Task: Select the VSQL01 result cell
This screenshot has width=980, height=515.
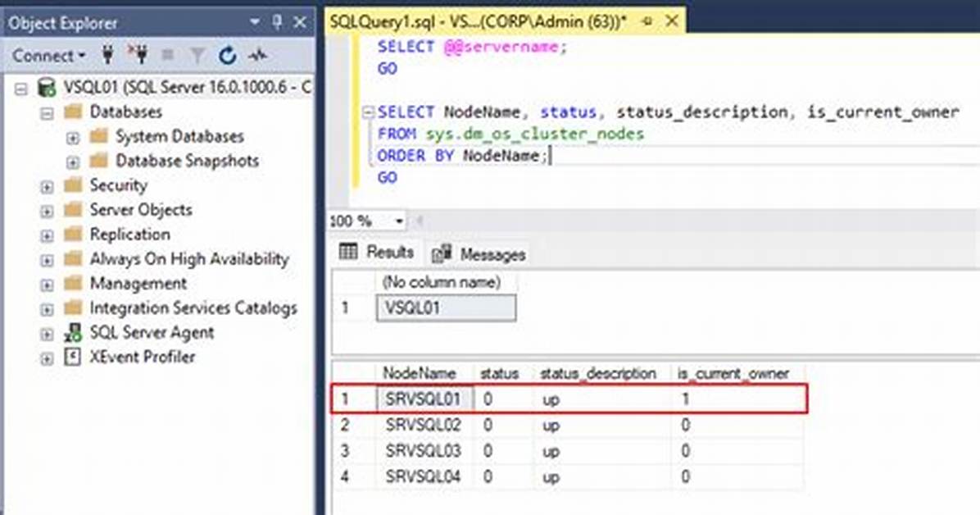Action: pyautogui.click(x=447, y=308)
